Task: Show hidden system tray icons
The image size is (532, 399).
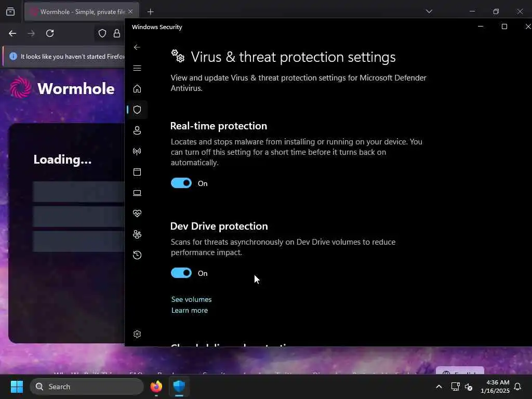Action: [438, 387]
